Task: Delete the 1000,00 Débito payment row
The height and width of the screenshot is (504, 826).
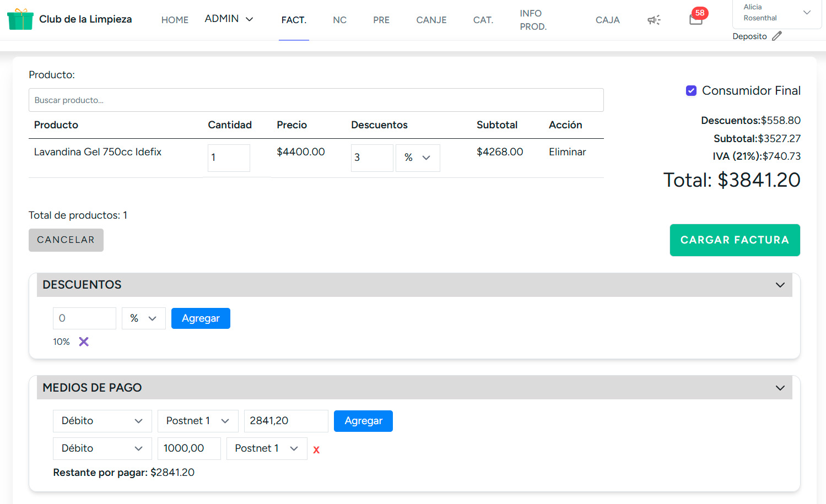Action: [316, 450]
